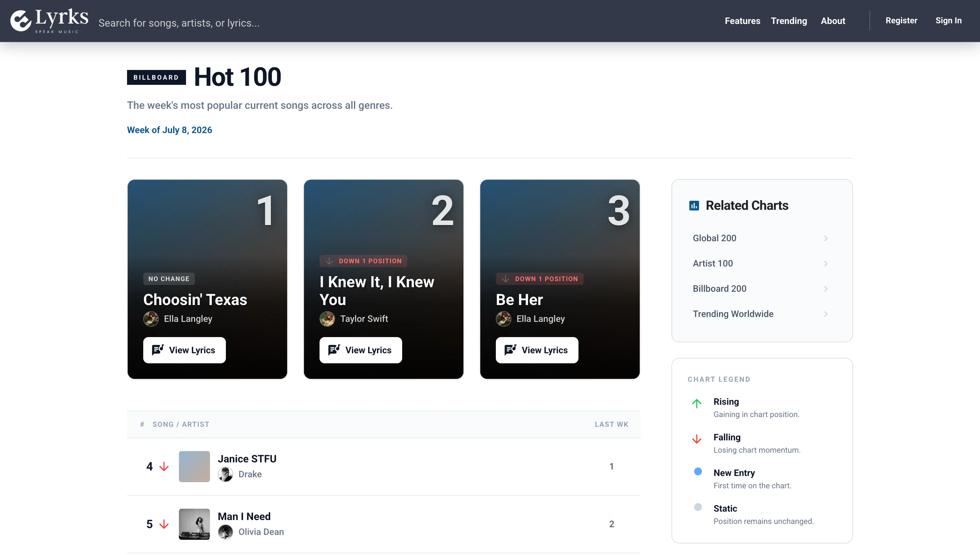Click the Lyrks logo icon
The image size is (980, 555).
click(21, 21)
